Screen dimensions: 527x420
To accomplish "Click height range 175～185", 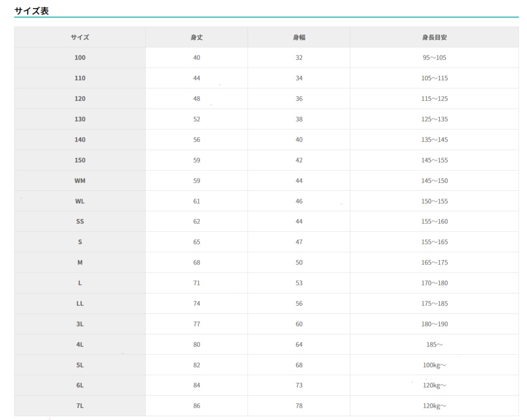I will pyautogui.click(x=434, y=303).
